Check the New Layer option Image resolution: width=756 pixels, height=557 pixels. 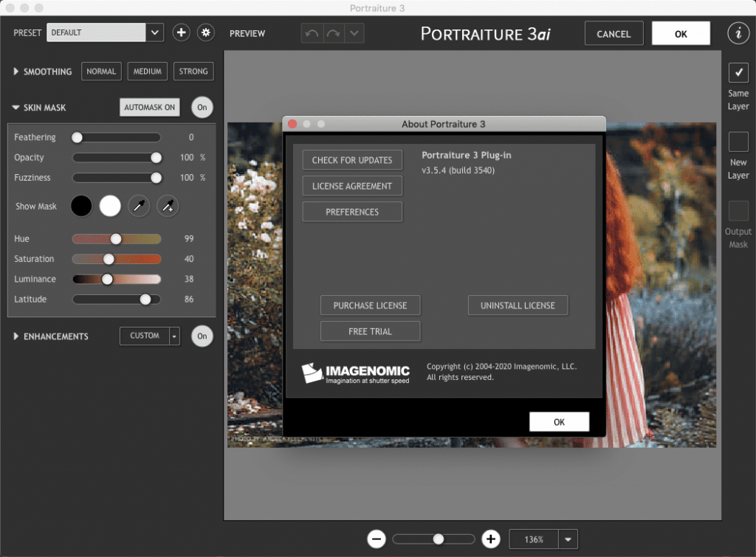tap(738, 142)
